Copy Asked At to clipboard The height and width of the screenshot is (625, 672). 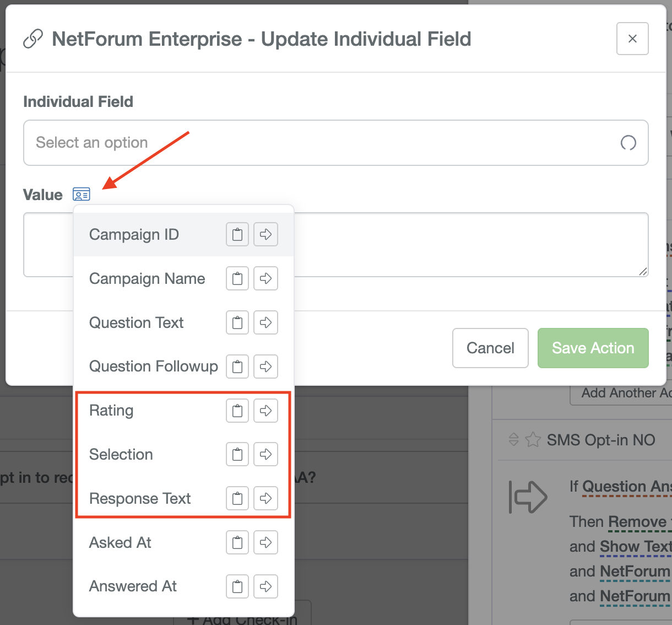[237, 542]
